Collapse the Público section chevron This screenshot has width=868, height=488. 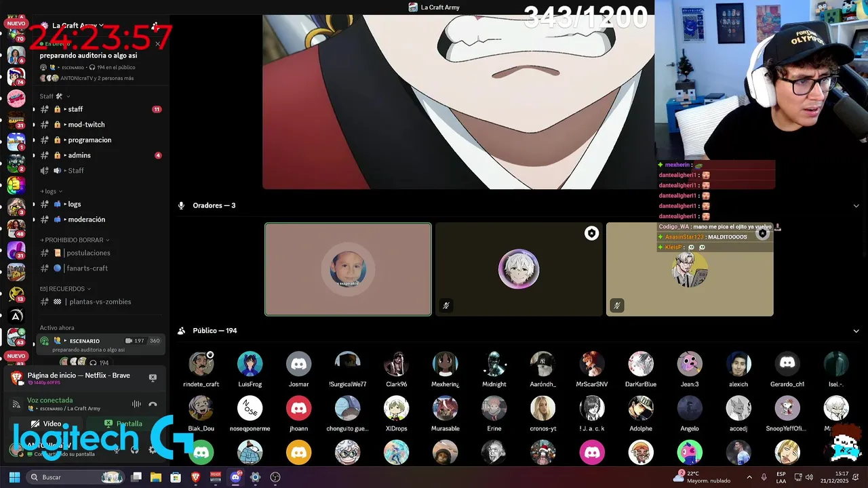(856, 331)
